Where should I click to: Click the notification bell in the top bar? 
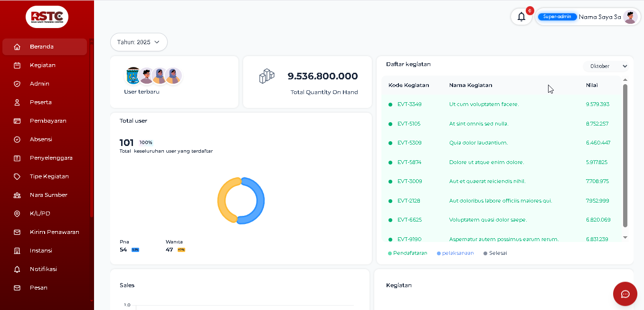coord(521,16)
